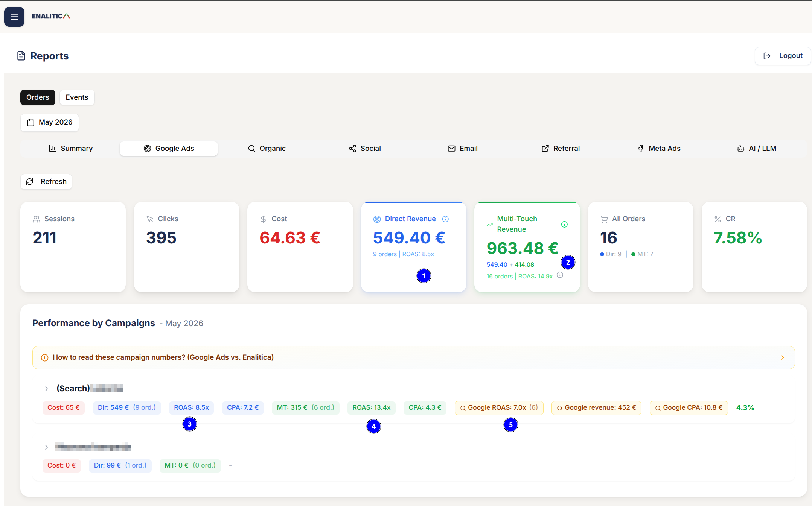Click the annotation marker number 1
The height and width of the screenshot is (506, 812).
424,276
